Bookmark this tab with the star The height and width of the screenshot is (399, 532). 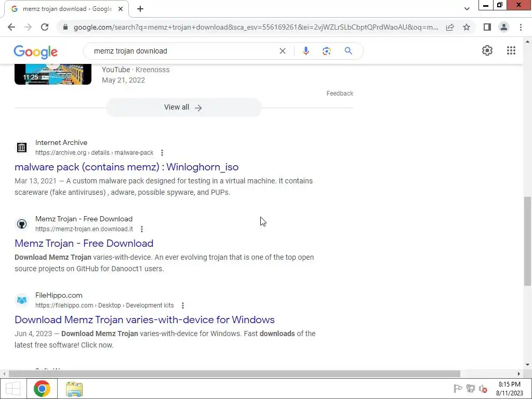tap(467, 27)
